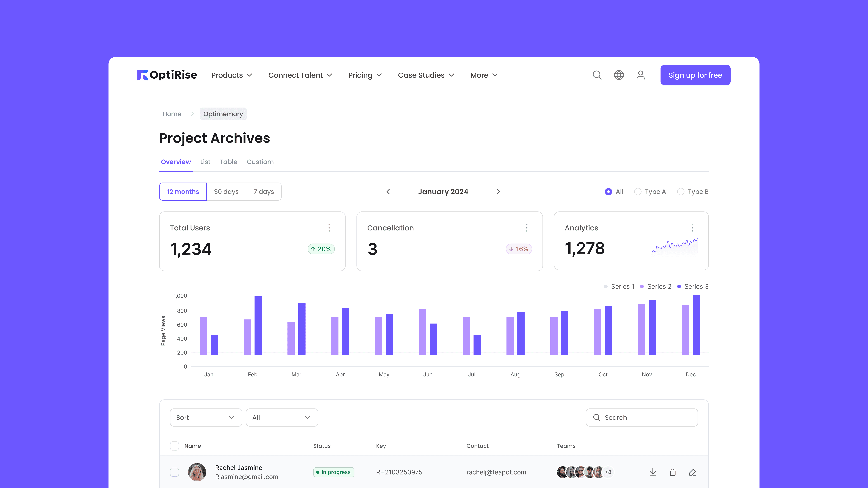Click Sign up for free button

pyautogui.click(x=695, y=75)
